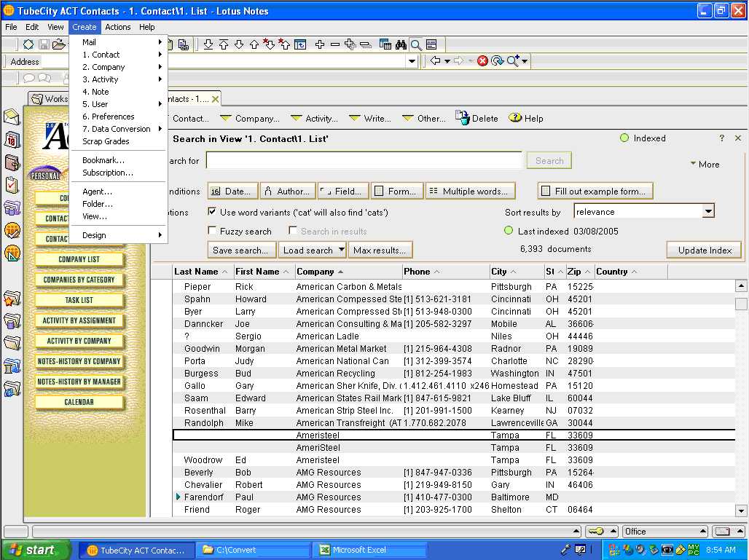Open the Actions menu
Viewport: 749px width, 560px height.
pos(118,27)
